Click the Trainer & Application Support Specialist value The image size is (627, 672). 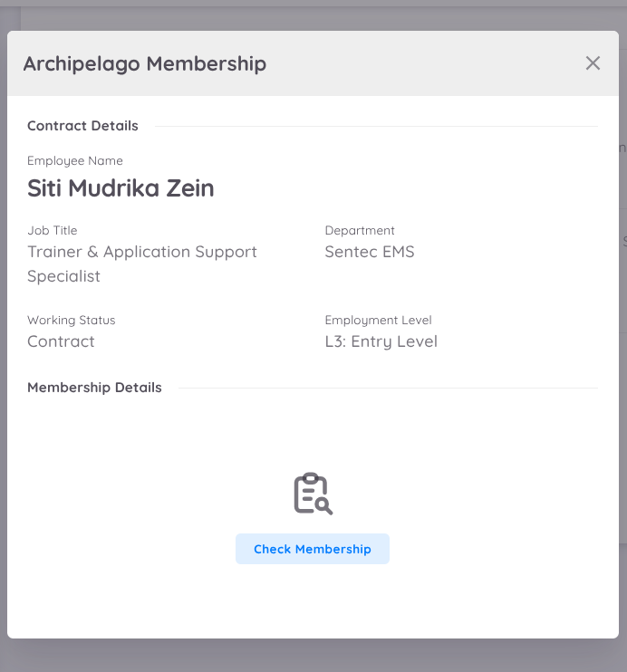(142, 264)
